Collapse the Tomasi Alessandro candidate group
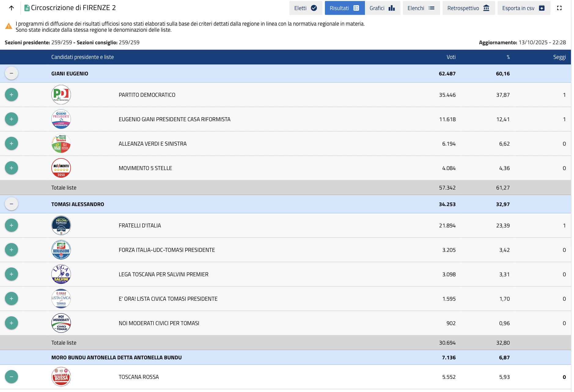 pos(11,204)
